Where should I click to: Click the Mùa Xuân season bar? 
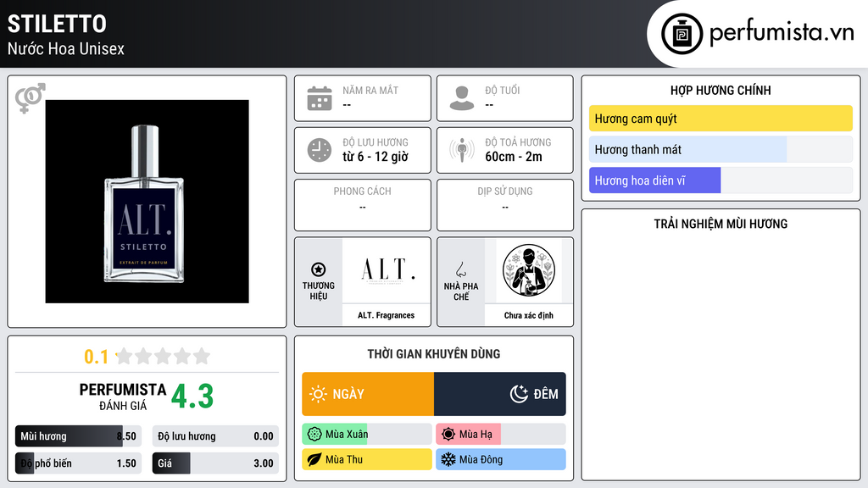pos(367,435)
